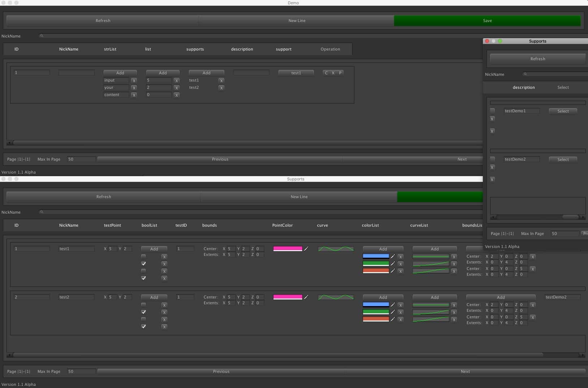Click the P operation icon in Demo row
Screen dimensions: 588x388
click(340, 73)
